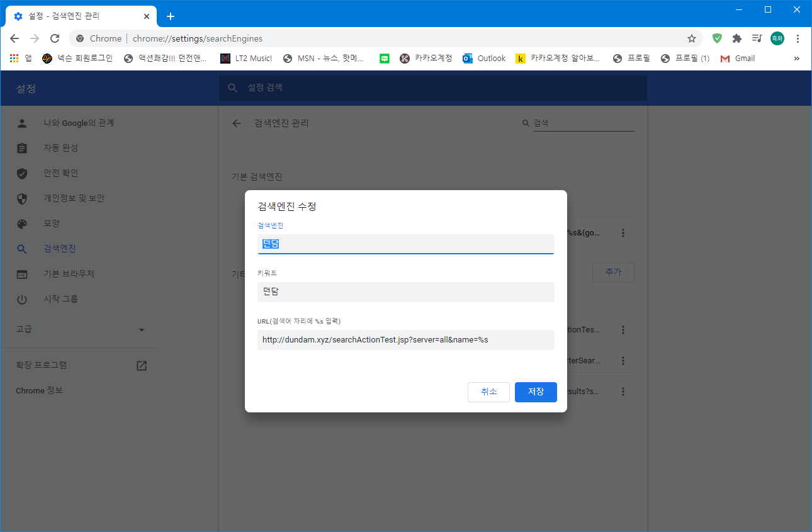Click the 취소 cancel button
Viewport: 812px width, 532px height.
[488, 392]
